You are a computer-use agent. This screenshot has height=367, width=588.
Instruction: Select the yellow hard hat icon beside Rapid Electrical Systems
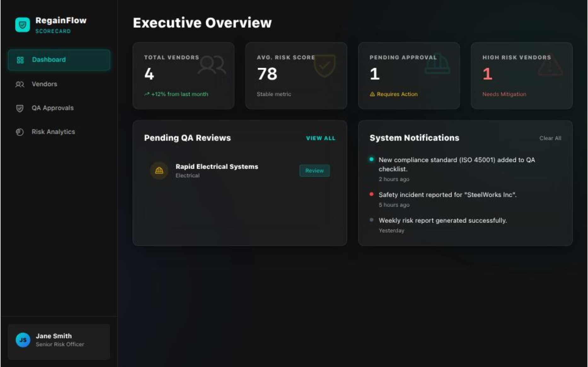[x=159, y=171]
